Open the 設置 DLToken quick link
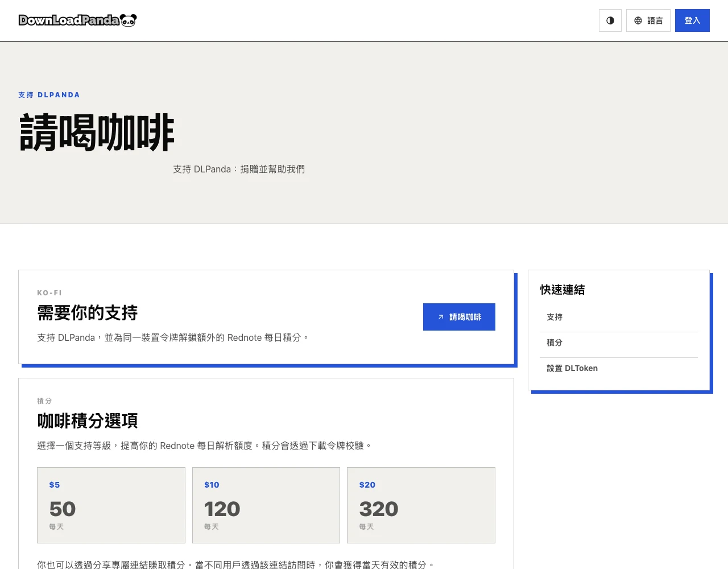This screenshot has width=728, height=569. coord(619,368)
